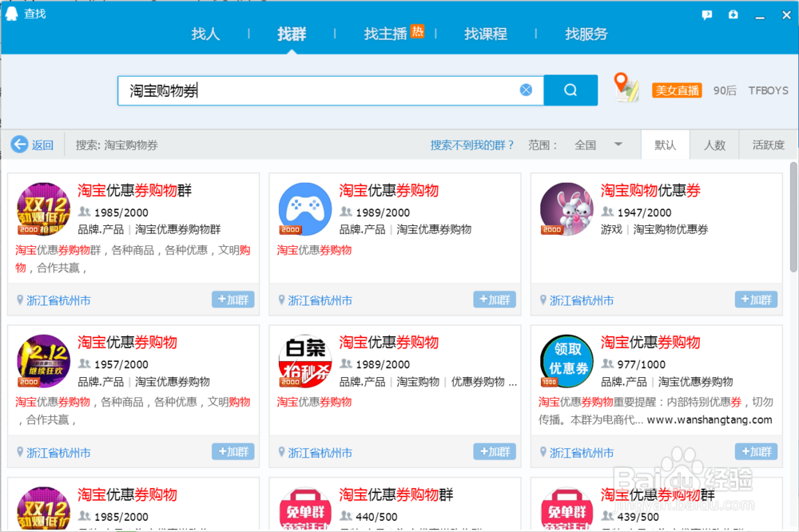Screen dimensions: 799x532
Task: Open 免单群 avatar of 440/500 group
Action: point(305,508)
